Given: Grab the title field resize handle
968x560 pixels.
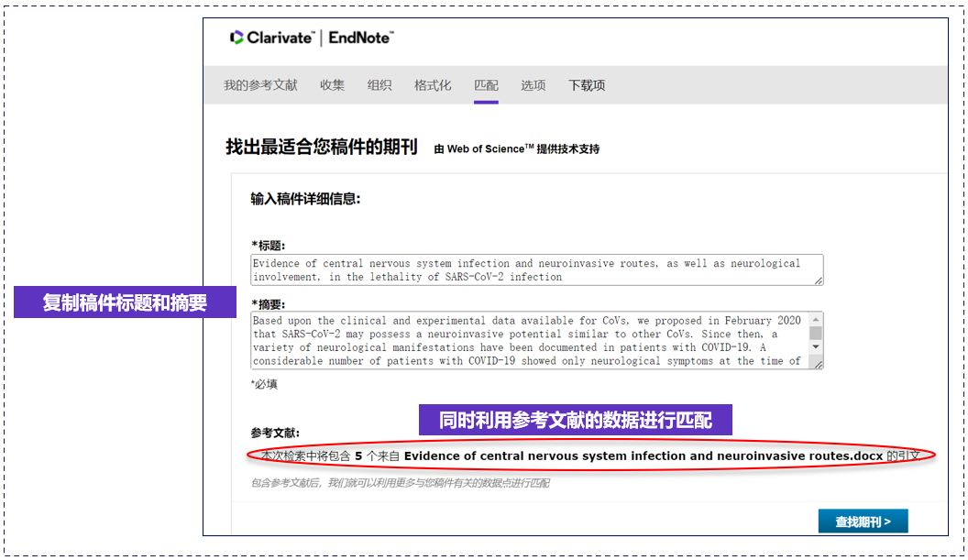Looking at the screenshot, I should click(x=818, y=280).
